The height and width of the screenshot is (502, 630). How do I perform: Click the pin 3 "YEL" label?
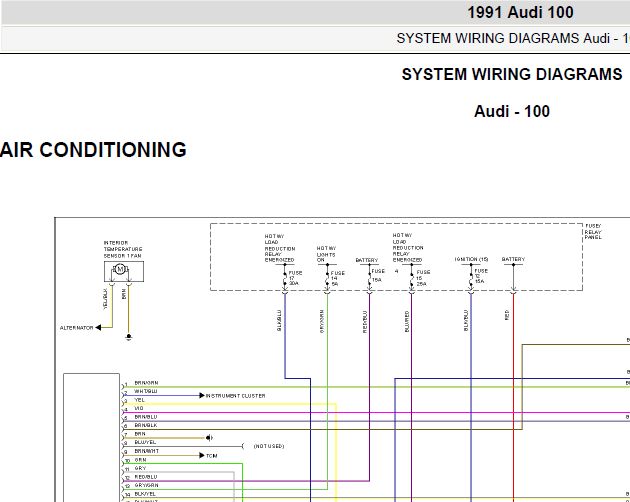(x=139, y=400)
